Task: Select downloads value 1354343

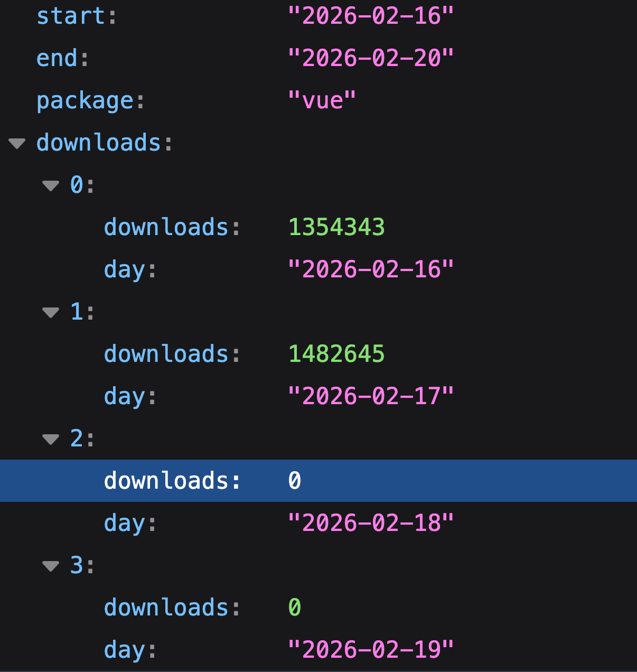Action: click(x=336, y=227)
